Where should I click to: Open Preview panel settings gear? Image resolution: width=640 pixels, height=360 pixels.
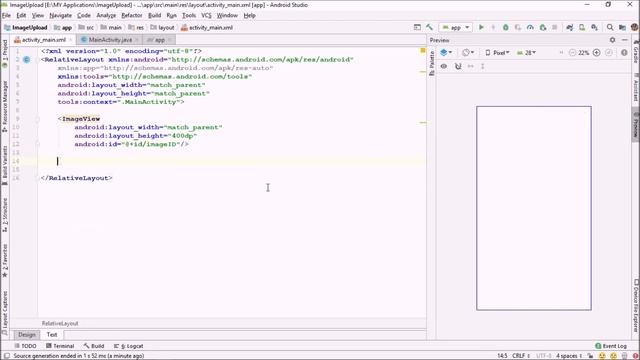pyautogui.click(x=612, y=40)
